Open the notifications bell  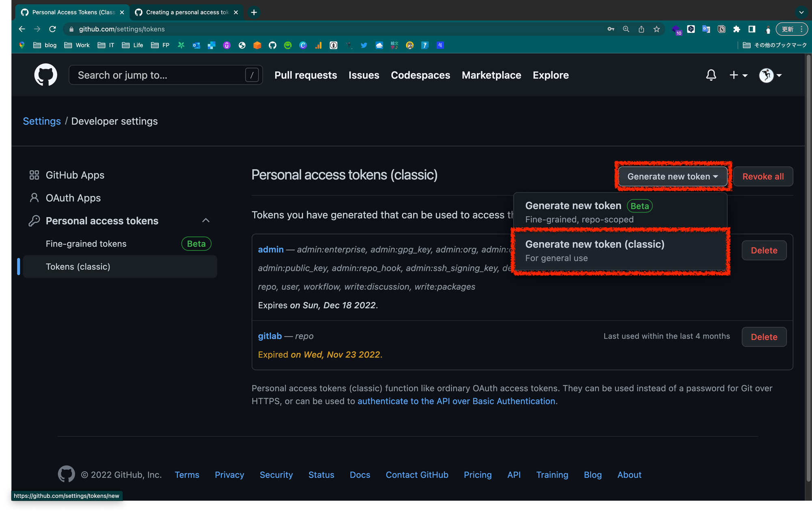click(x=711, y=75)
